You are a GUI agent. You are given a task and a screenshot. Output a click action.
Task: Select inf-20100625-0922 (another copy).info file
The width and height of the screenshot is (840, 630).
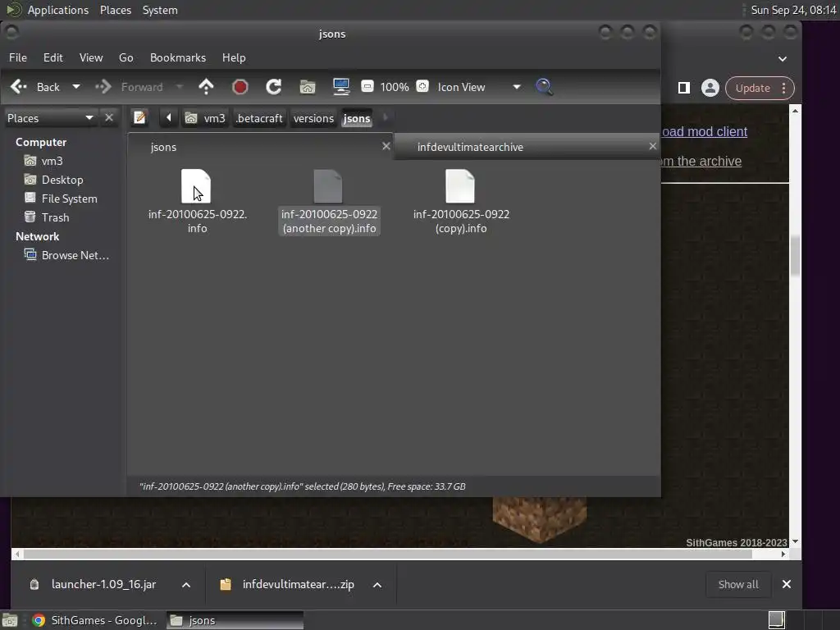click(x=329, y=202)
